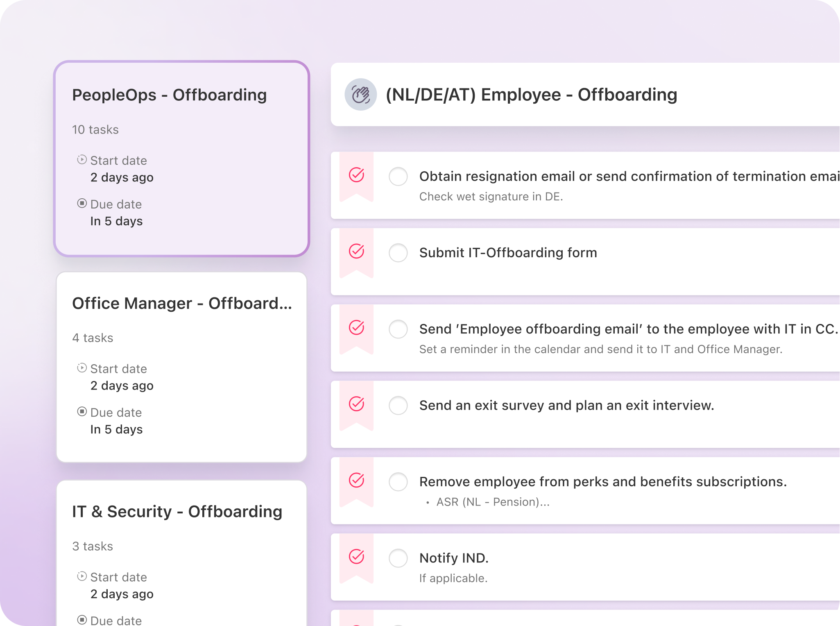Screen dimensions: 840x626
Task: Click the waving hand icon beside the offboarding title
Action: pos(361,94)
